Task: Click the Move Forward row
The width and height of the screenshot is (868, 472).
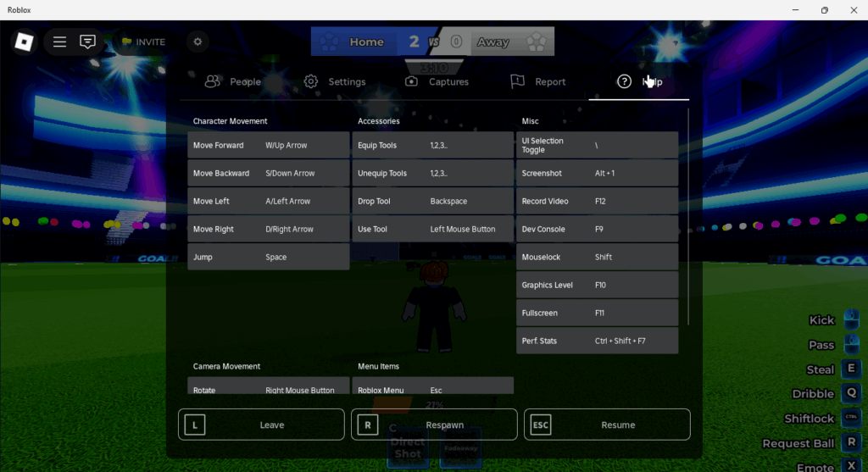Action: [269, 145]
